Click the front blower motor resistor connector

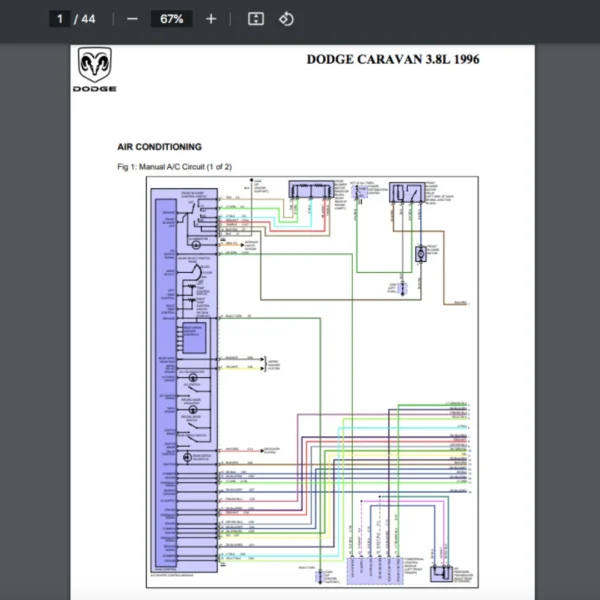point(309,190)
